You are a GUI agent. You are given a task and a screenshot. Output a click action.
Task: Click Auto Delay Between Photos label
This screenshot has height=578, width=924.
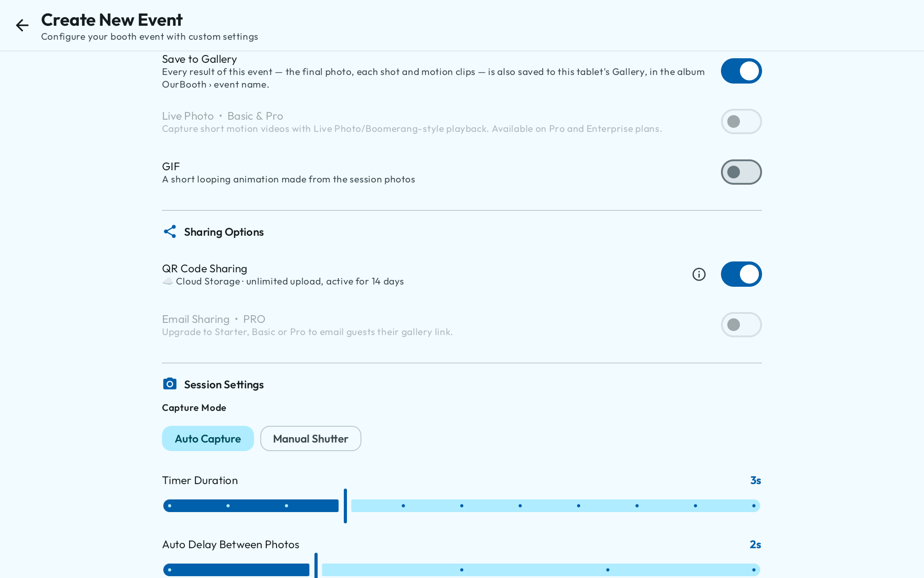tap(231, 545)
